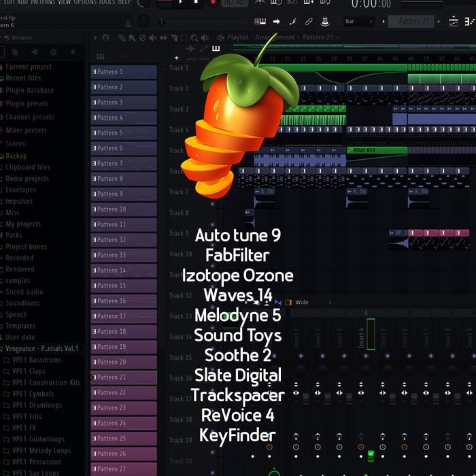
Task: Start playback with the transport play button
Action: (x=180, y=2)
